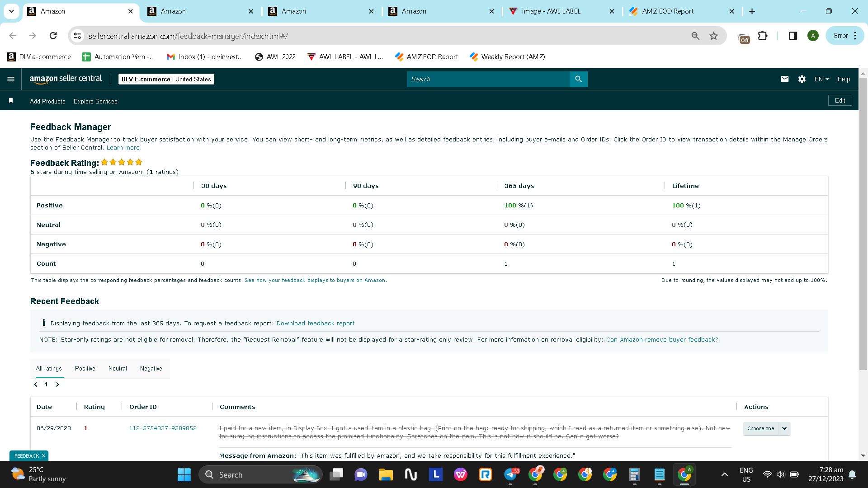Screen dimensions: 868x488
Task: Switch to the image - AWL LABEL browser tab
Action: 561,11
